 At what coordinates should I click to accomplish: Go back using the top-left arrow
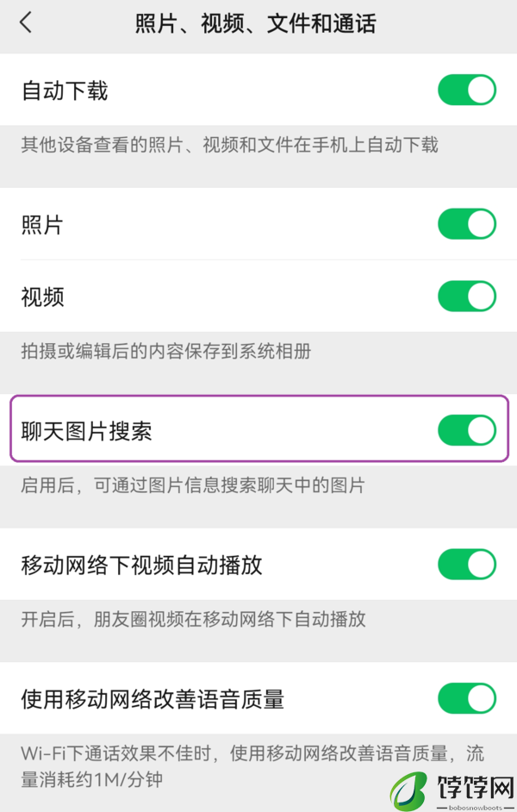point(25,22)
